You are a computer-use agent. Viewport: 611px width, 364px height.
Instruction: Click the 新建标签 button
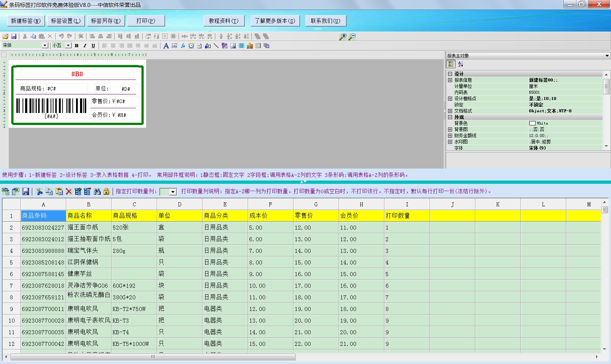click(26, 21)
